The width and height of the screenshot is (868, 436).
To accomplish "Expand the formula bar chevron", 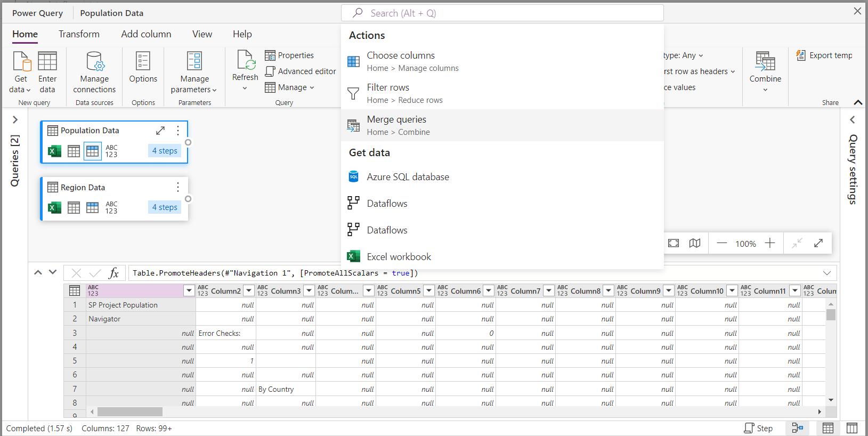I will [x=827, y=273].
